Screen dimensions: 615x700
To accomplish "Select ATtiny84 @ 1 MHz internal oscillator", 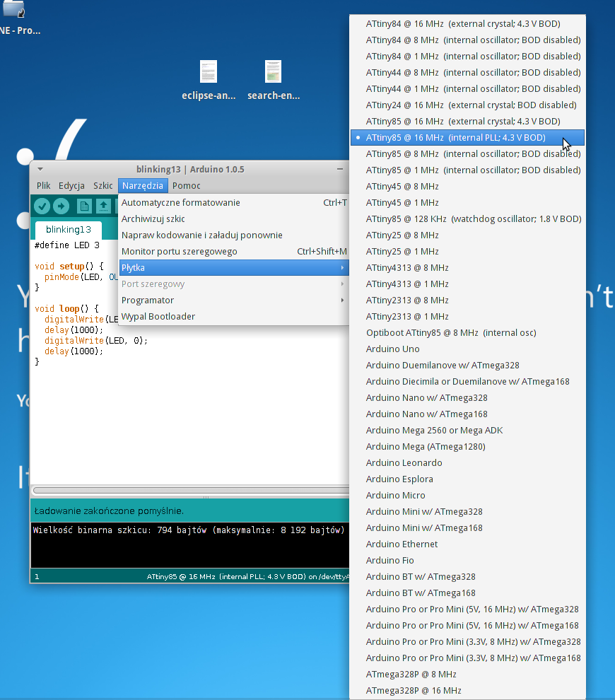I will pyautogui.click(x=468, y=57).
